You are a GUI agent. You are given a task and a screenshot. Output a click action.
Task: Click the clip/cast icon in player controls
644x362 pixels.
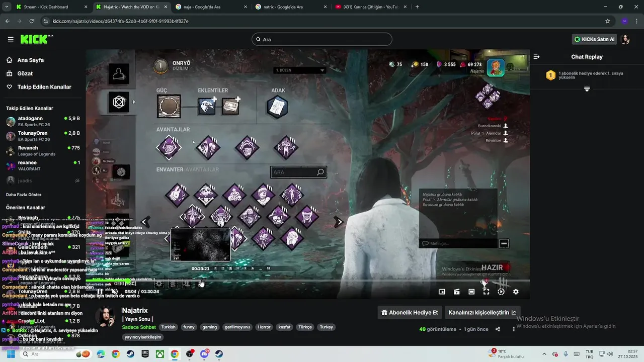457,292
